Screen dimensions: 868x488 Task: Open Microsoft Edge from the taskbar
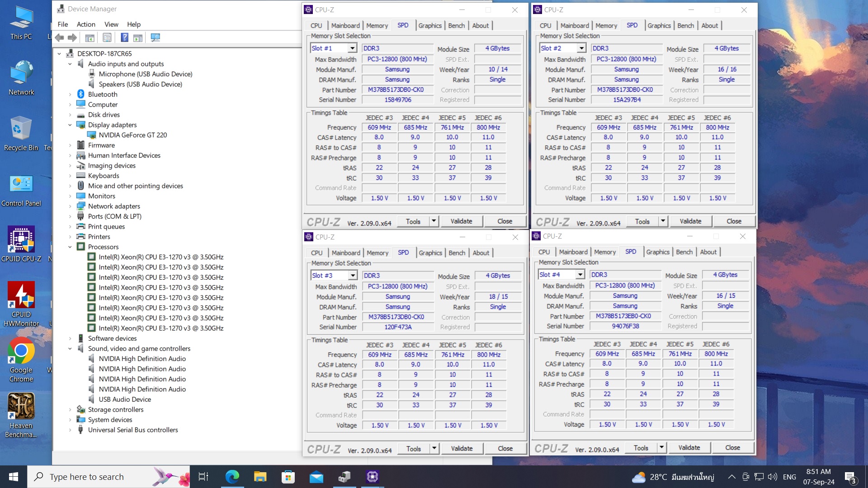pos(232,477)
